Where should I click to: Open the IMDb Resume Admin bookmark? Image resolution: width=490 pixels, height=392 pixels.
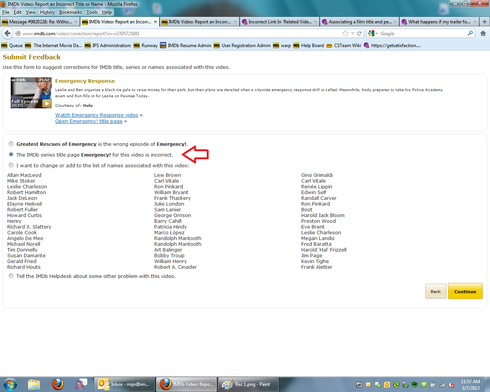[186, 45]
